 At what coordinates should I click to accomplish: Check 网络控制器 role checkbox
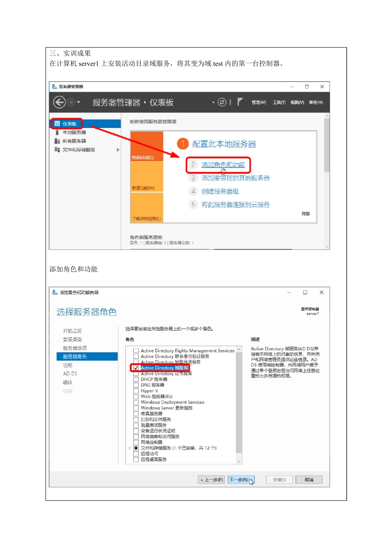coord(136,442)
